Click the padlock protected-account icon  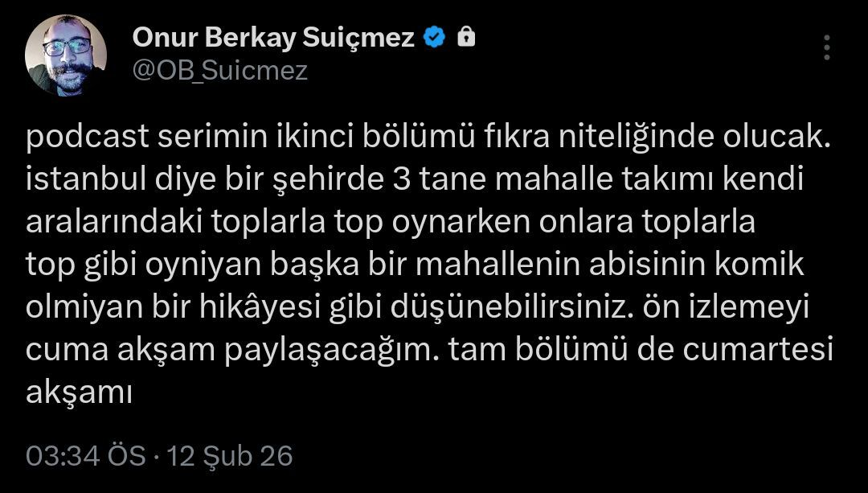click(465, 37)
